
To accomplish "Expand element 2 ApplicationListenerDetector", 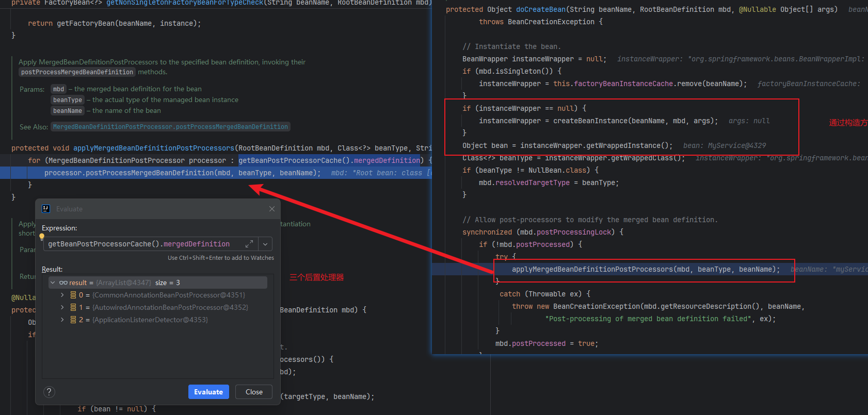I will click(x=62, y=320).
